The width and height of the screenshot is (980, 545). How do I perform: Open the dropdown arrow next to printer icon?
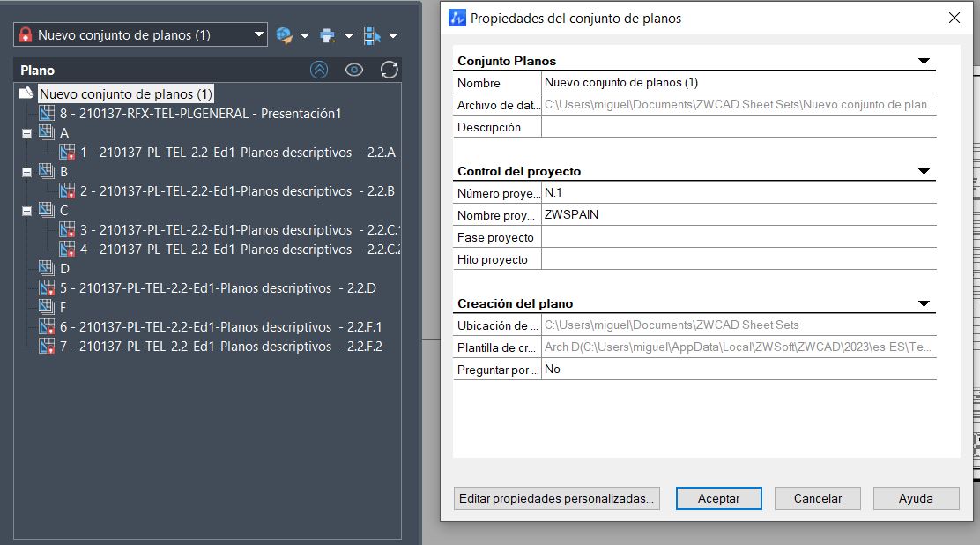click(x=349, y=36)
